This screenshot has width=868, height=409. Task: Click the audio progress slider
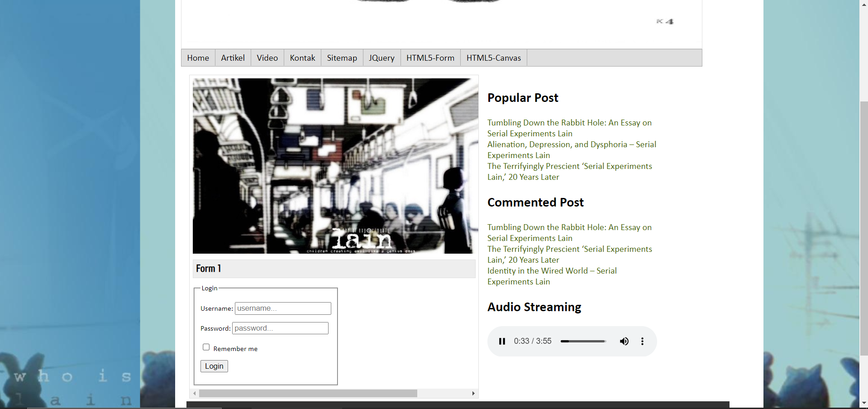pyautogui.click(x=583, y=341)
